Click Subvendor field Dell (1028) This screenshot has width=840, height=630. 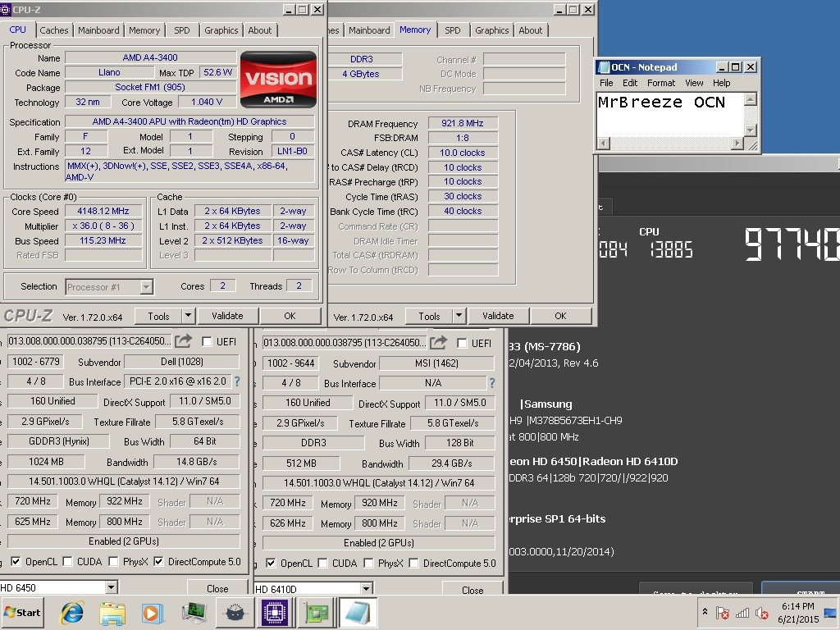181,362
